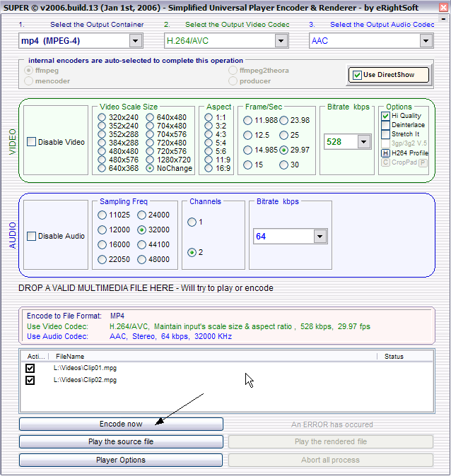Click the Encode now button
Image resolution: width=451 pixels, height=476 pixels.
(121, 424)
